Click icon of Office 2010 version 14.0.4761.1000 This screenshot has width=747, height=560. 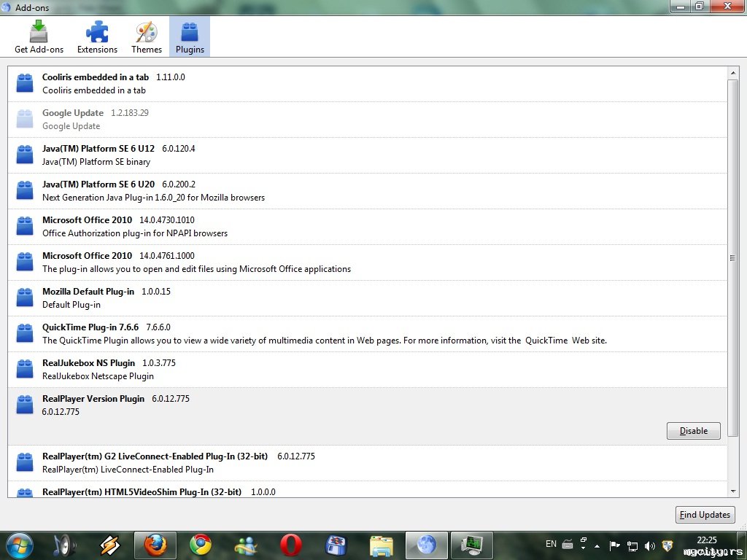click(25, 262)
